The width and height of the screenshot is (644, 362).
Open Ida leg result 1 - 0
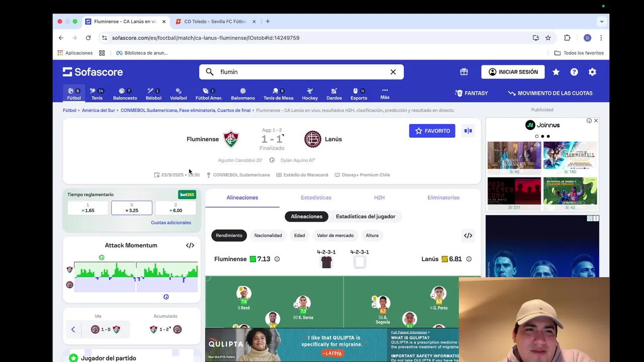[x=106, y=329]
